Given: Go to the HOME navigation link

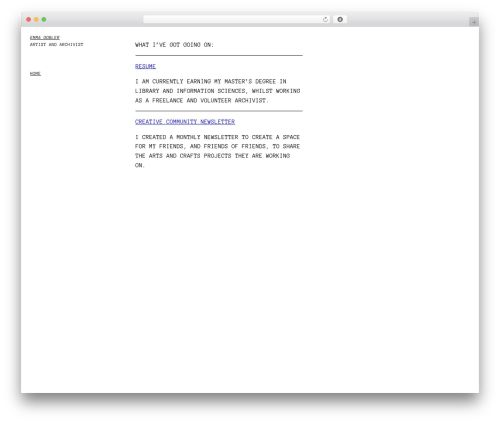Looking at the screenshot, I should [x=35, y=74].
